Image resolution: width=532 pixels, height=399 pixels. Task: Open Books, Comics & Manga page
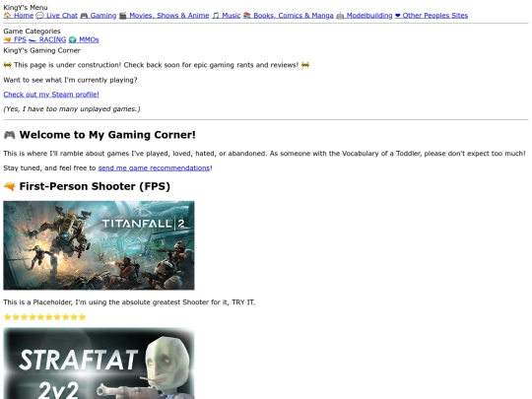pos(288,16)
